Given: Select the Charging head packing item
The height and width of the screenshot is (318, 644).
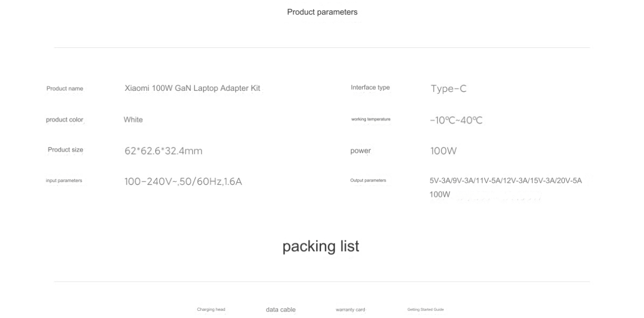Looking at the screenshot, I should (x=211, y=309).
